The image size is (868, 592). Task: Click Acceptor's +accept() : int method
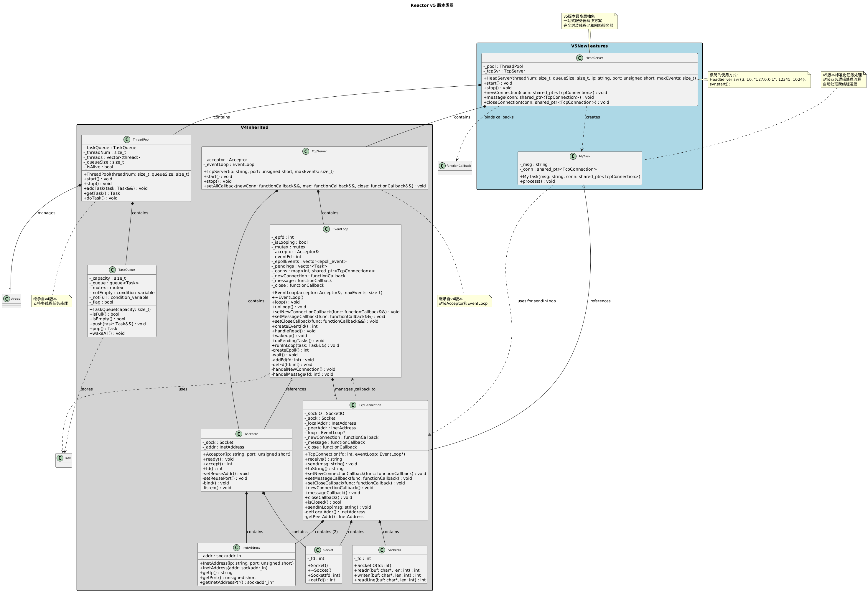click(218, 464)
